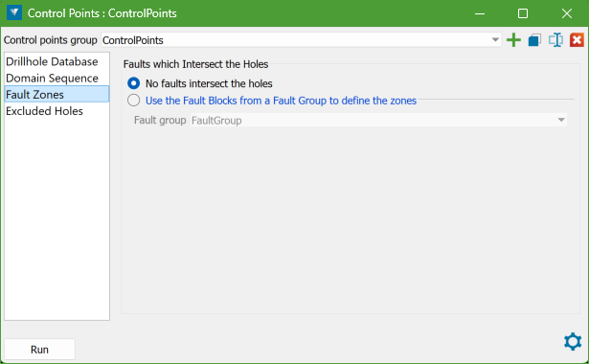Image resolution: width=589 pixels, height=364 pixels.
Task: Click the red delete group icon
Action: [x=577, y=40]
